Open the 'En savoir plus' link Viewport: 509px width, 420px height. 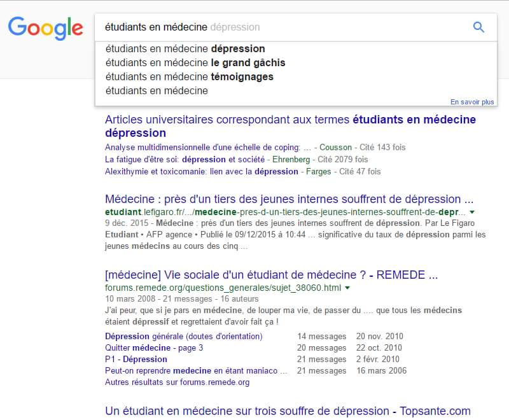tap(472, 102)
